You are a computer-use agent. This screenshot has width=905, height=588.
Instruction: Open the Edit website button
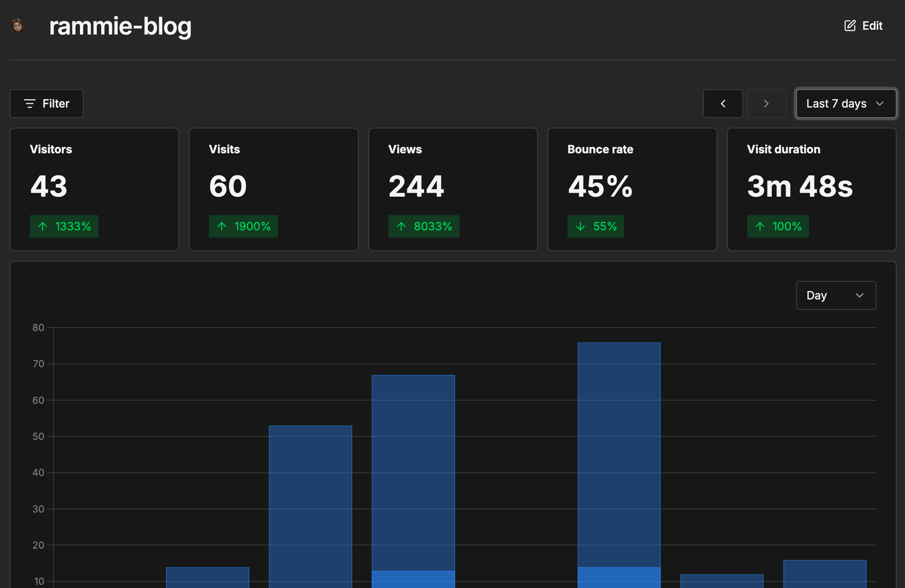[863, 26]
